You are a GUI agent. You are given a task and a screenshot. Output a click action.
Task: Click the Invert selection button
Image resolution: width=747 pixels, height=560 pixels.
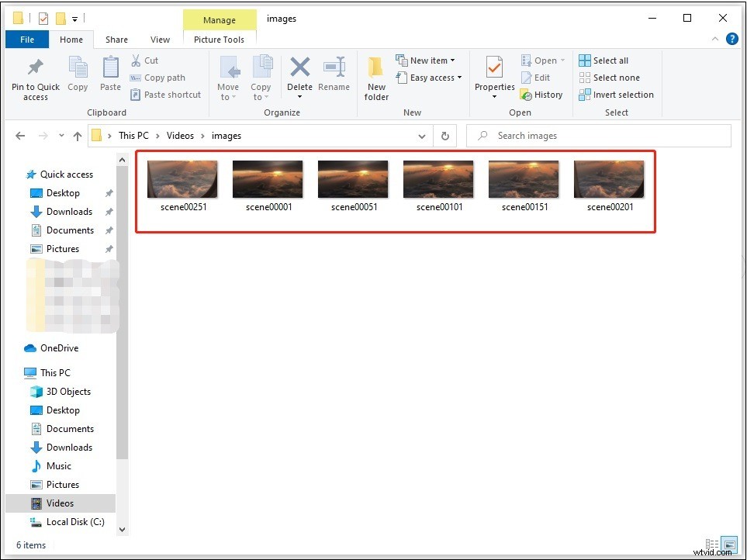pos(616,95)
